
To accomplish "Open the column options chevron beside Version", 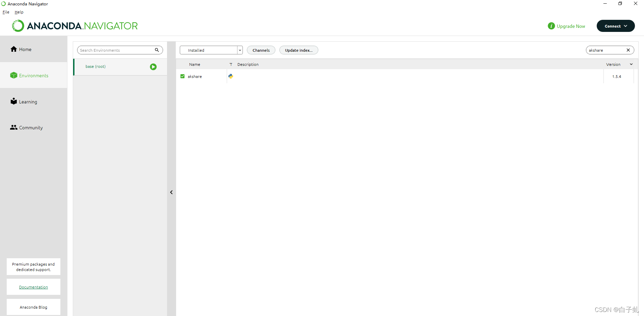I will [631, 64].
